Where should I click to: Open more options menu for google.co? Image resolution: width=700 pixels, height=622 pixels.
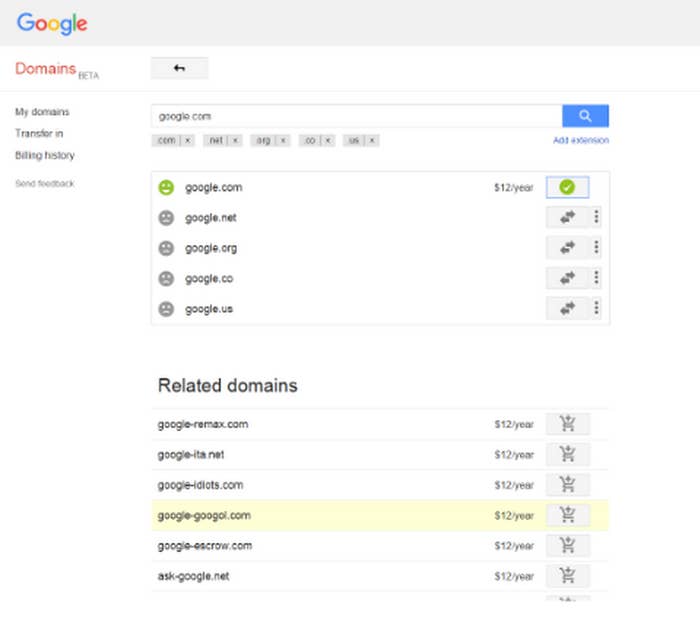tap(596, 278)
